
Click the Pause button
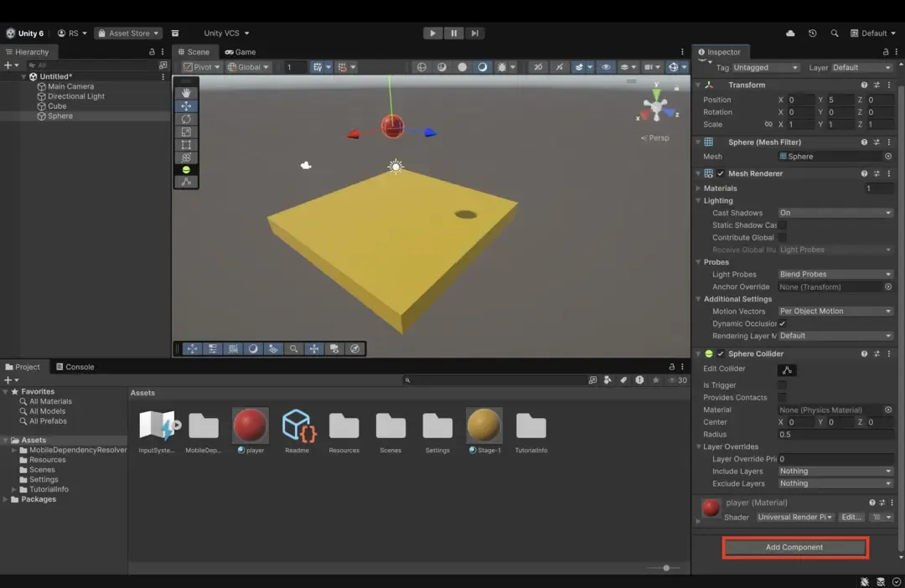tap(453, 34)
